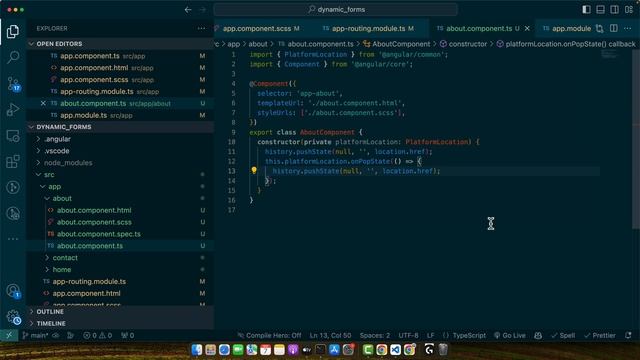
Task: Open the Accounts menu icon
Action: (x=13, y=291)
